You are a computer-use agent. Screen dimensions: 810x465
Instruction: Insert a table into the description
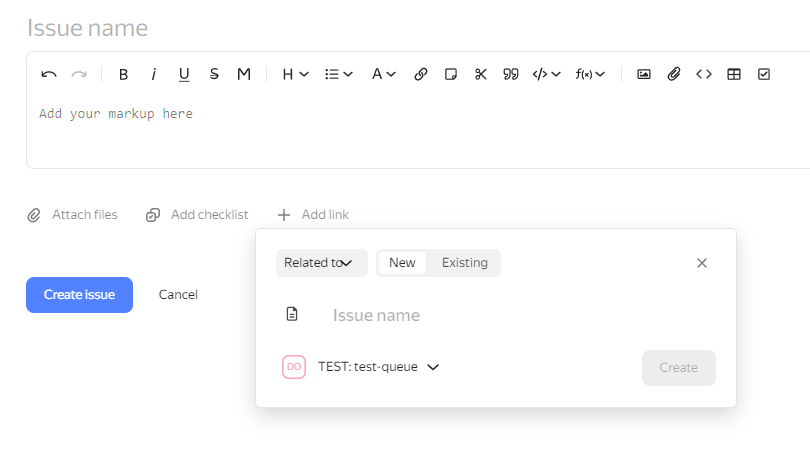[734, 74]
